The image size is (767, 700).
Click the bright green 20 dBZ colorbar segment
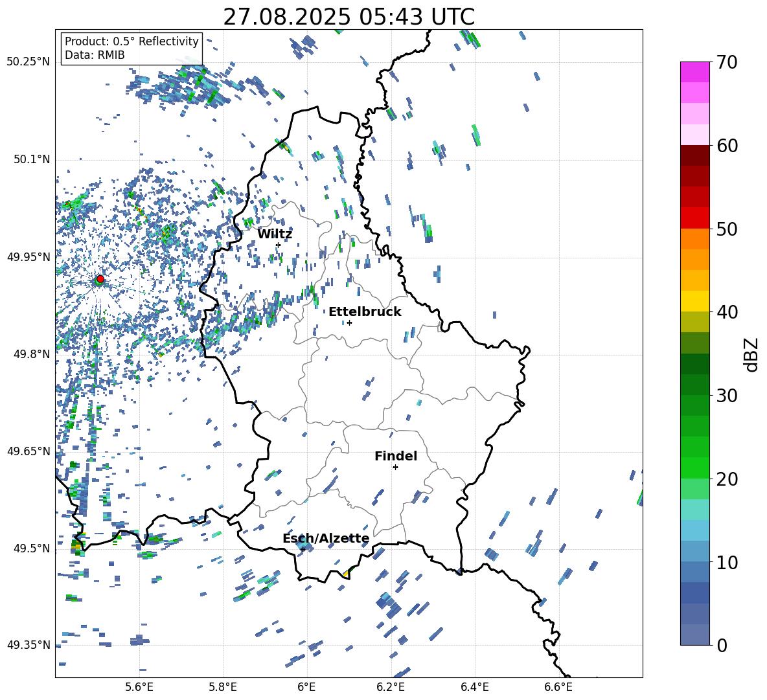pyautogui.click(x=694, y=468)
